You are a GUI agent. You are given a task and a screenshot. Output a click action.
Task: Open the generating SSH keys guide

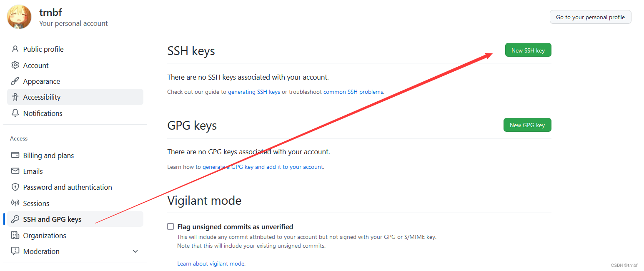(254, 92)
